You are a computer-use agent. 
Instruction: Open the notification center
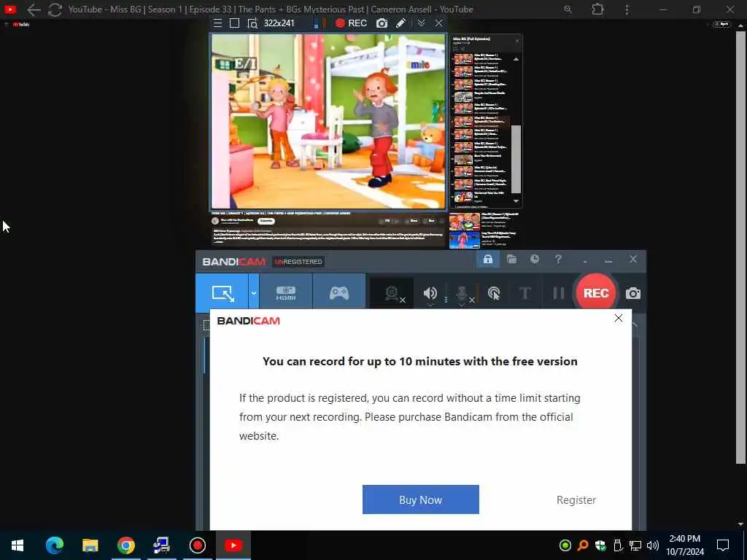click(x=723, y=545)
